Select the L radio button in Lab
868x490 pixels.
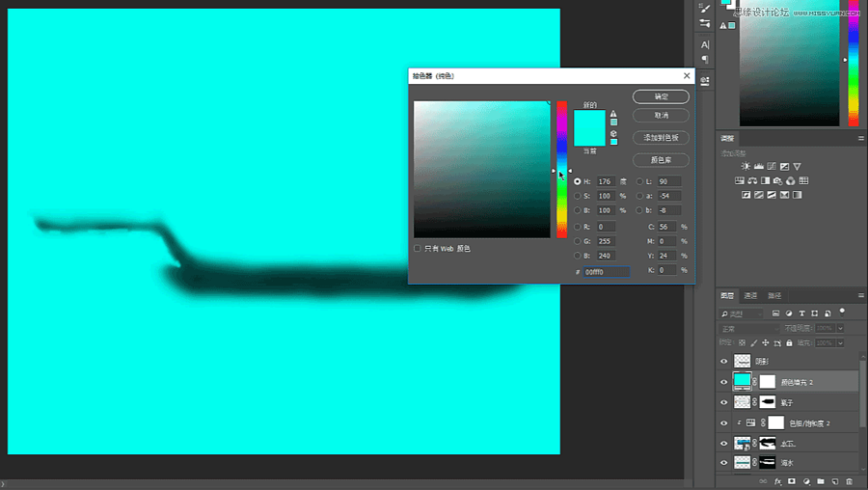coord(639,181)
